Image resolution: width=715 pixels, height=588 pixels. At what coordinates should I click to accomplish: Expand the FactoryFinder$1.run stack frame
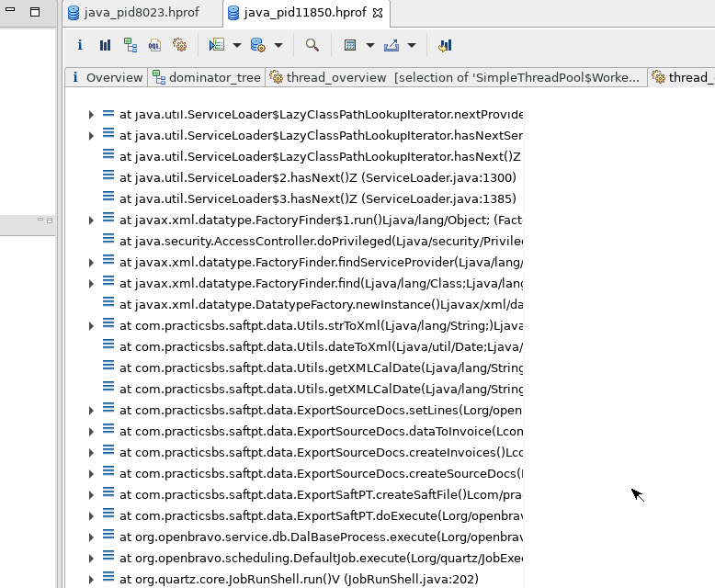pos(91,220)
